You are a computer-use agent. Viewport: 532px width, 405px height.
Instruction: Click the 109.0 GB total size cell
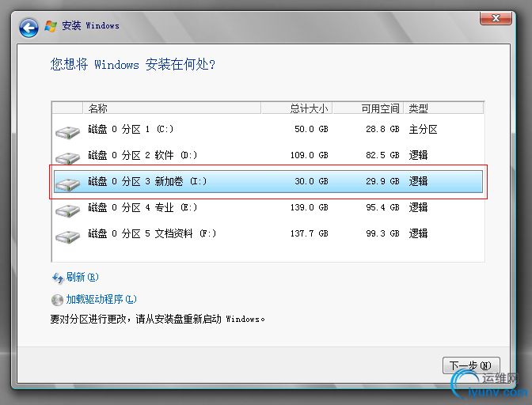coord(309,155)
